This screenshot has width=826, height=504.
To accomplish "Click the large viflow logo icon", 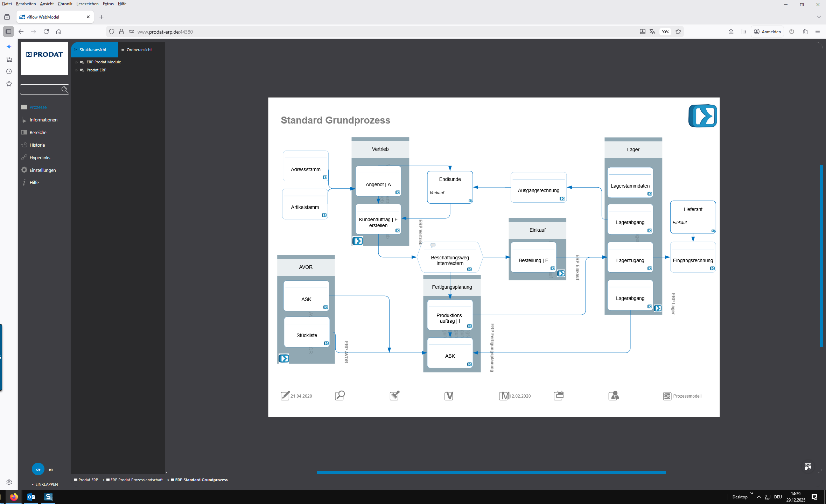I will pyautogui.click(x=702, y=116).
